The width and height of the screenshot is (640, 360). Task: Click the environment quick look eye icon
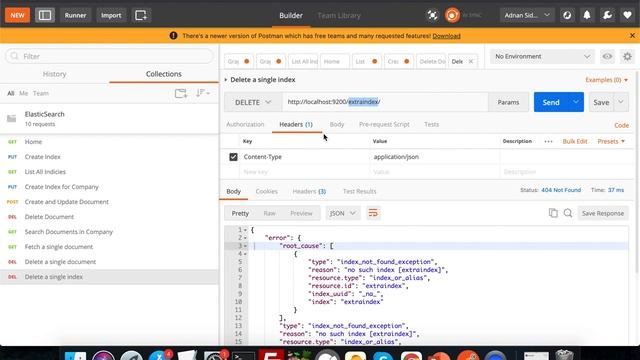607,56
